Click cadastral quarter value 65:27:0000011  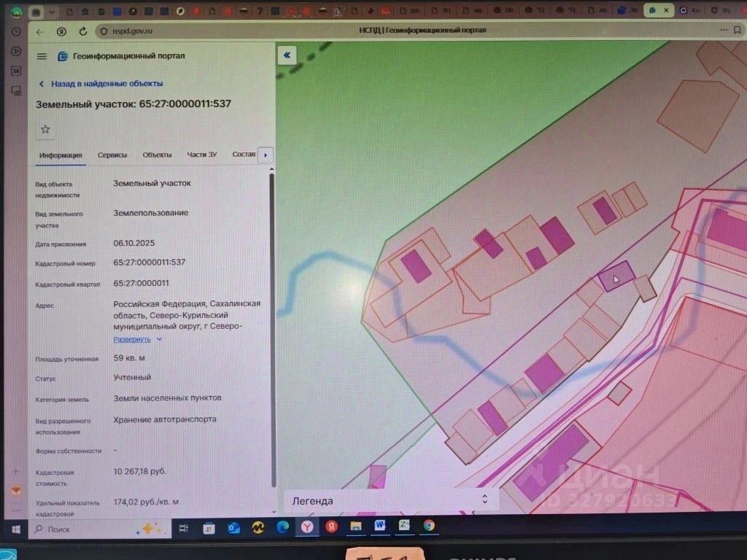click(x=141, y=284)
